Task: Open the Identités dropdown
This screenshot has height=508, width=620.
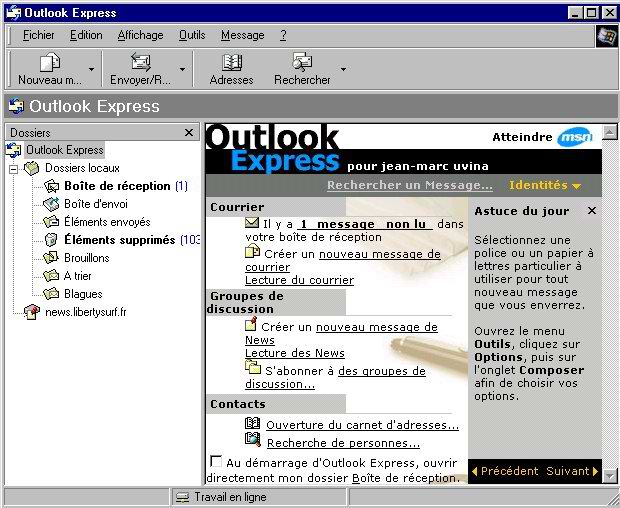Action: pyautogui.click(x=545, y=185)
